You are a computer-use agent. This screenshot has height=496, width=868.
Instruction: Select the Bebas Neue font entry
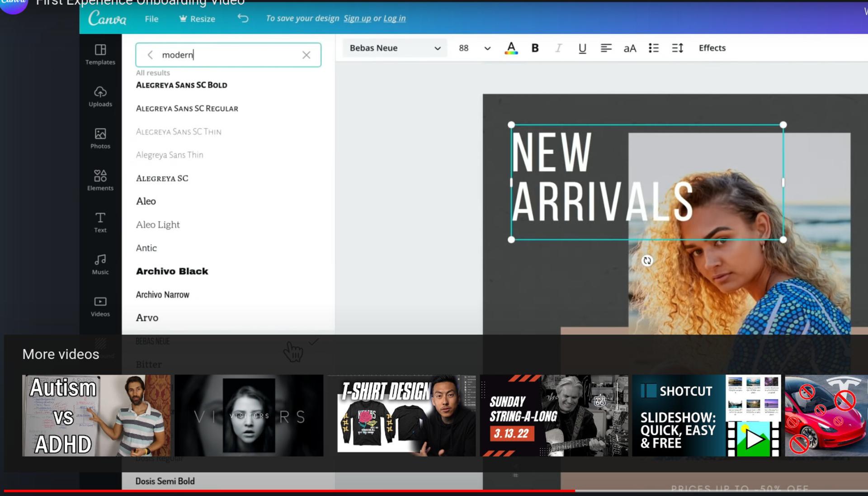153,341
